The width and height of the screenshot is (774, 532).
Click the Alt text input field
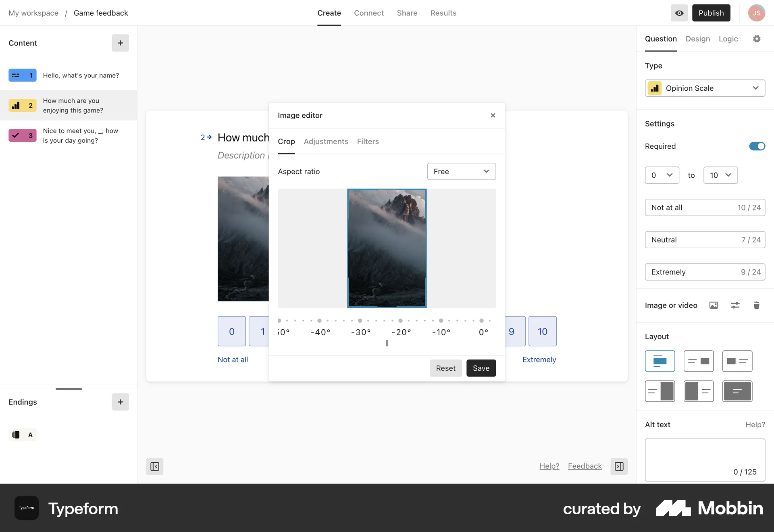tap(704, 459)
